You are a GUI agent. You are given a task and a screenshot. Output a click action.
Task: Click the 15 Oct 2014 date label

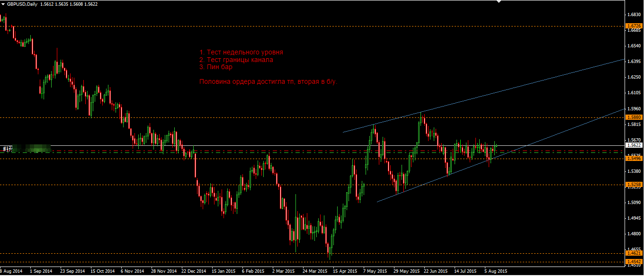(x=103, y=272)
